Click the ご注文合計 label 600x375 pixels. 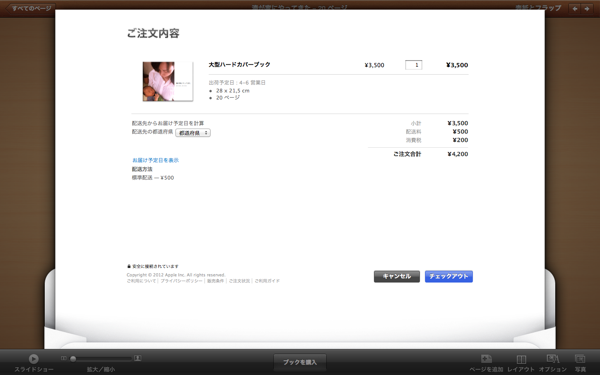click(x=407, y=154)
